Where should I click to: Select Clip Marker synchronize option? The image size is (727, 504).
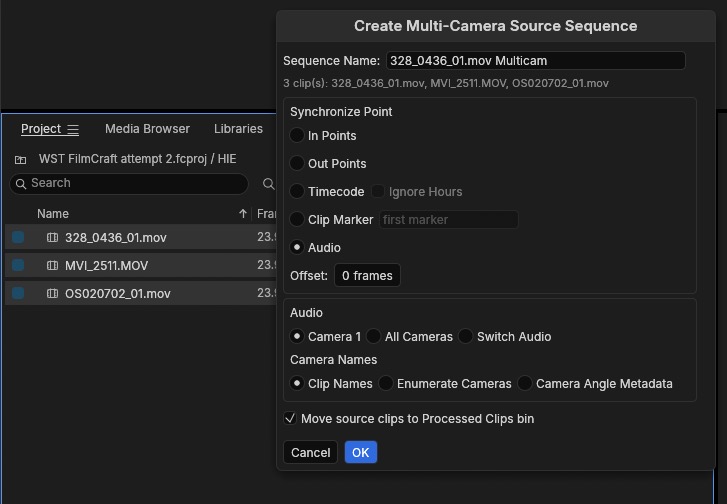coord(297,219)
